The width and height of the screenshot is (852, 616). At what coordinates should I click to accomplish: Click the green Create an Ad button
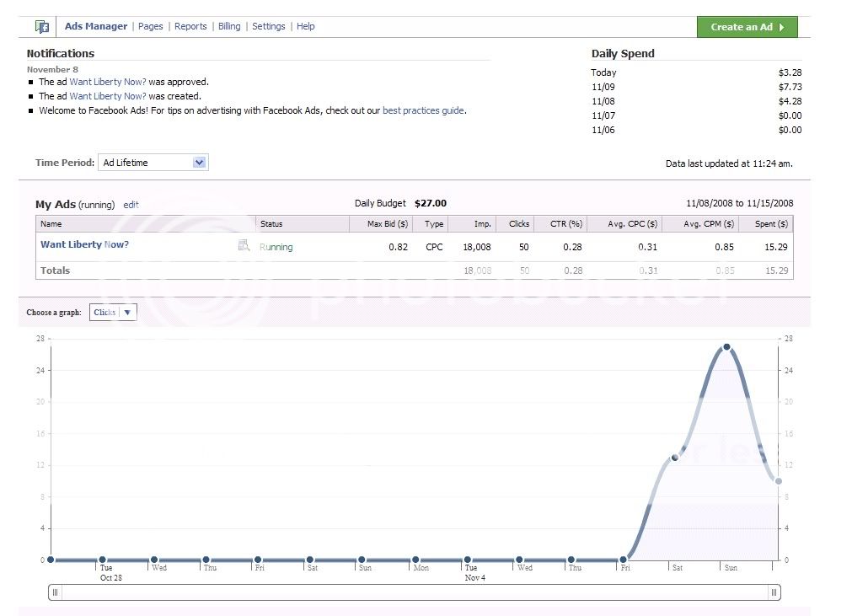pyautogui.click(x=748, y=27)
